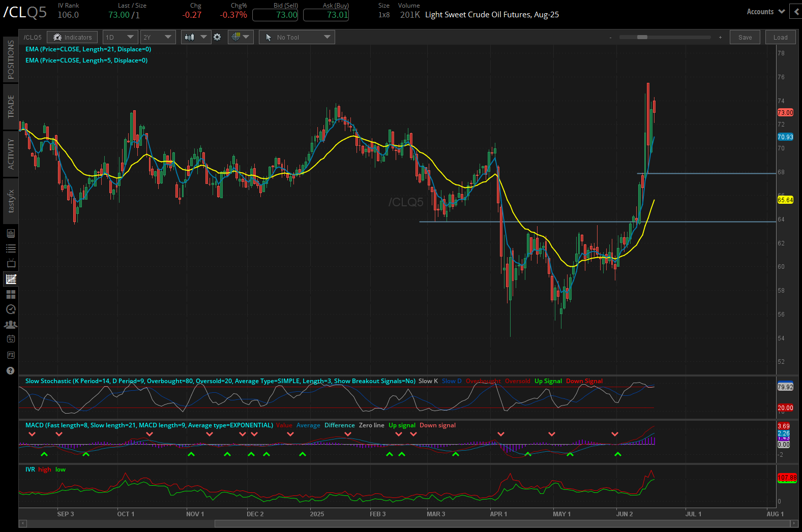Open chart settings gear
802x532 pixels.
click(x=217, y=37)
